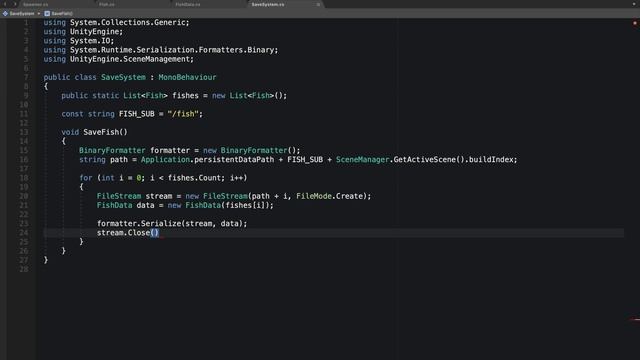
Task: Click line number 7 in the gutter
Action: (x=26, y=77)
